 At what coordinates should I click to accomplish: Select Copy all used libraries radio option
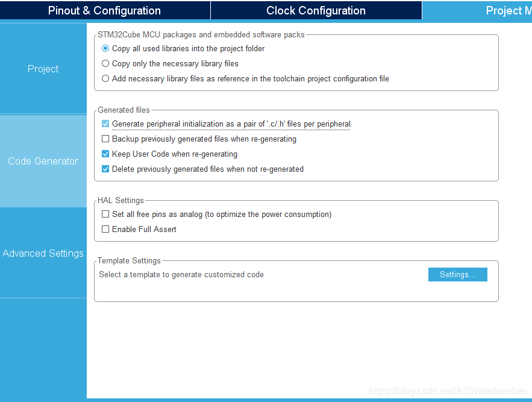pos(105,49)
